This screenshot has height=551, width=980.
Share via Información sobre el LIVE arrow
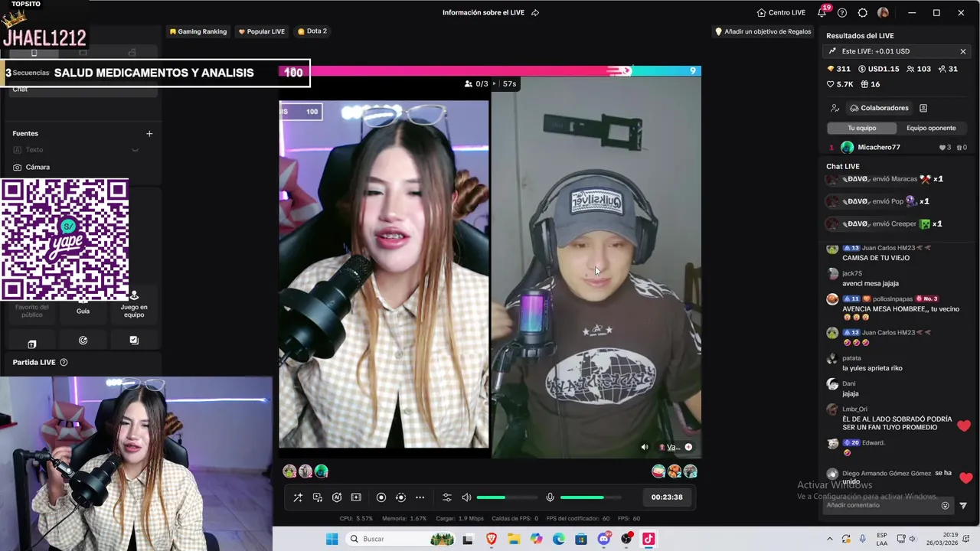[x=535, y=13]
